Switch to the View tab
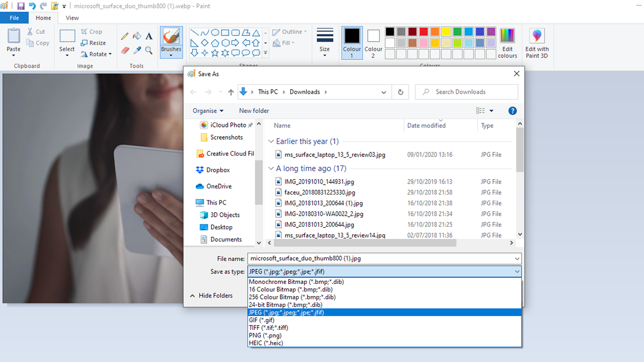 tap(72, 18)
